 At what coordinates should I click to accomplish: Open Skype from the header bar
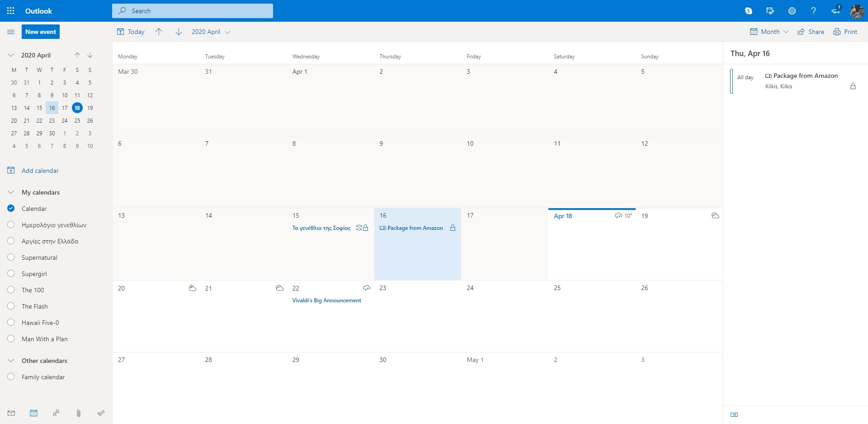coord(748,11)
